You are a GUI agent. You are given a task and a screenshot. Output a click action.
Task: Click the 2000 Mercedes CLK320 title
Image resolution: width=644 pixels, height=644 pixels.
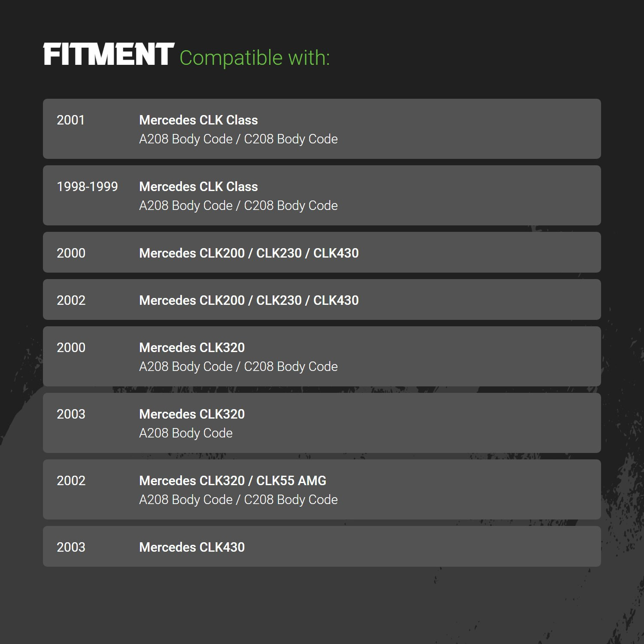(x=192, y=348)
